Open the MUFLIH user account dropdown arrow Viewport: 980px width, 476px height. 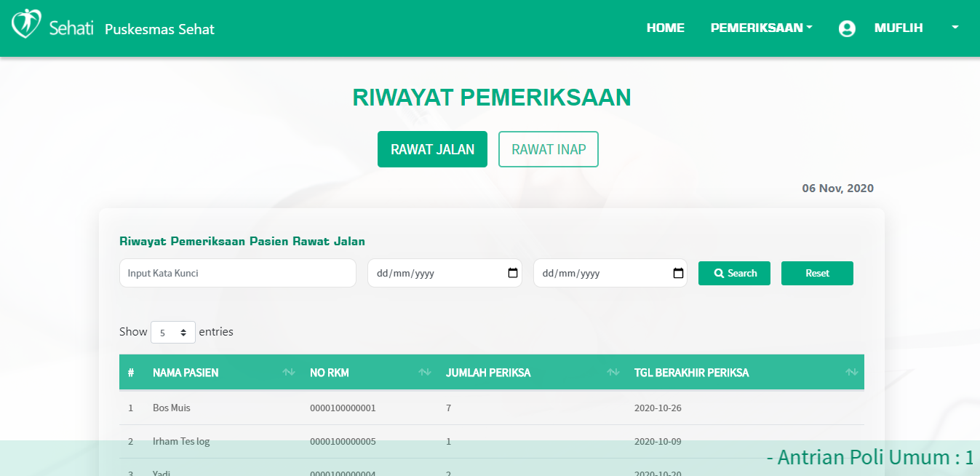coord(955,28)
